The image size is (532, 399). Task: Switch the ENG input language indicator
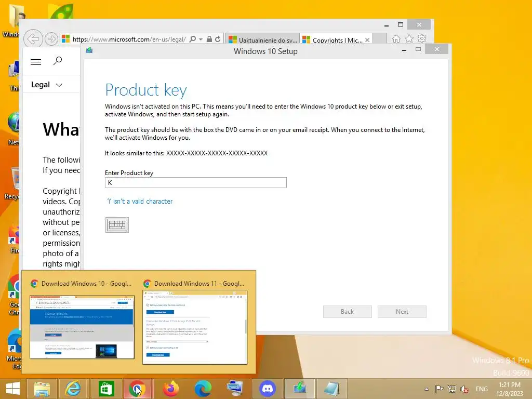click(482, 389)
